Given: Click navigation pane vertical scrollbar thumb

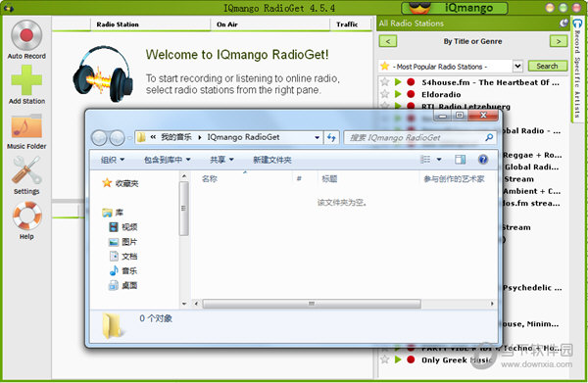Looking at the screenshot, I should [184, 209].
